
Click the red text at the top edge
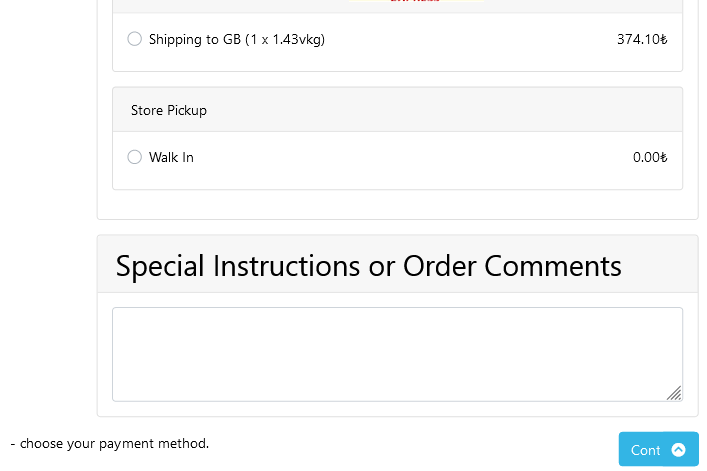pyautogui.click(x=415, y=1)
